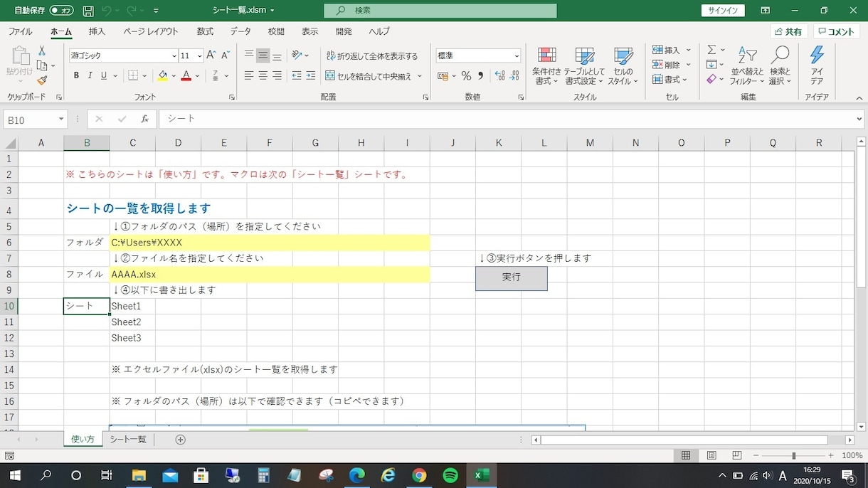The height and width of the screenshot is (488, 868).
Task: Expand the font color dropdown arrow
Action: point(197,75)
